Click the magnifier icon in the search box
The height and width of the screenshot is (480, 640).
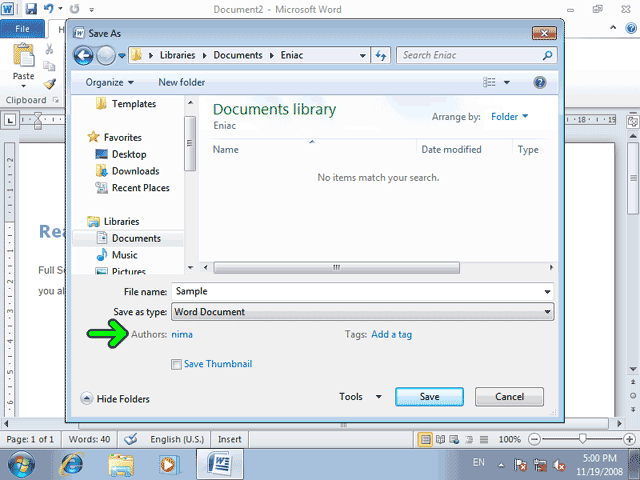click(x=547, y=55)
